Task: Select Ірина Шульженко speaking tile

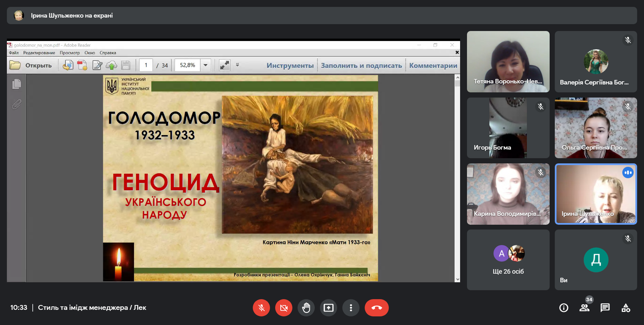Action: pos(596,194)
